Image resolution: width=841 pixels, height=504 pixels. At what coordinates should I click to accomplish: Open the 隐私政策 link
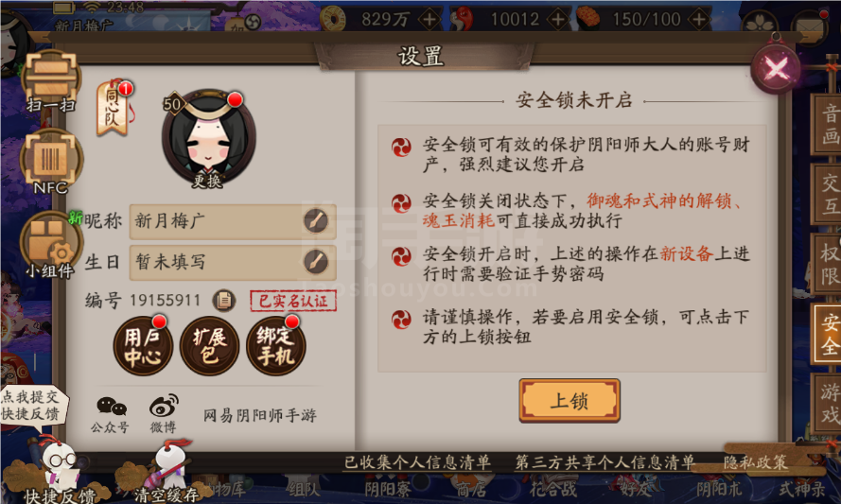click(755, 462)
